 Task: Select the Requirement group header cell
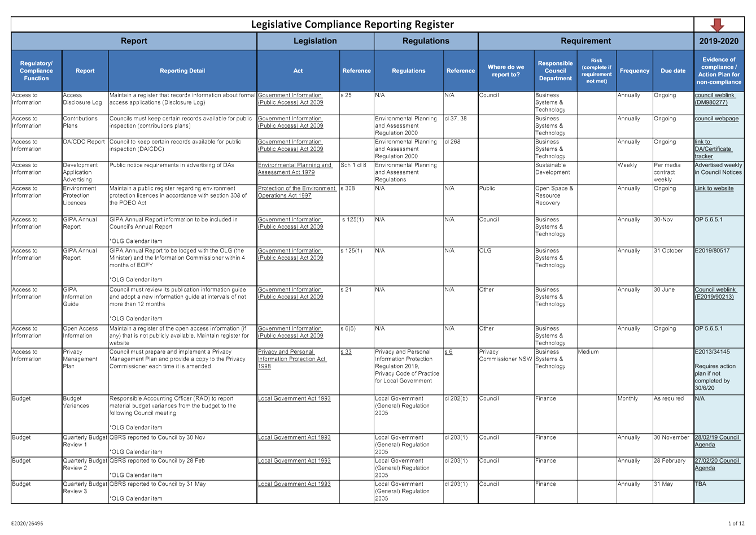(x=585, y=41)
